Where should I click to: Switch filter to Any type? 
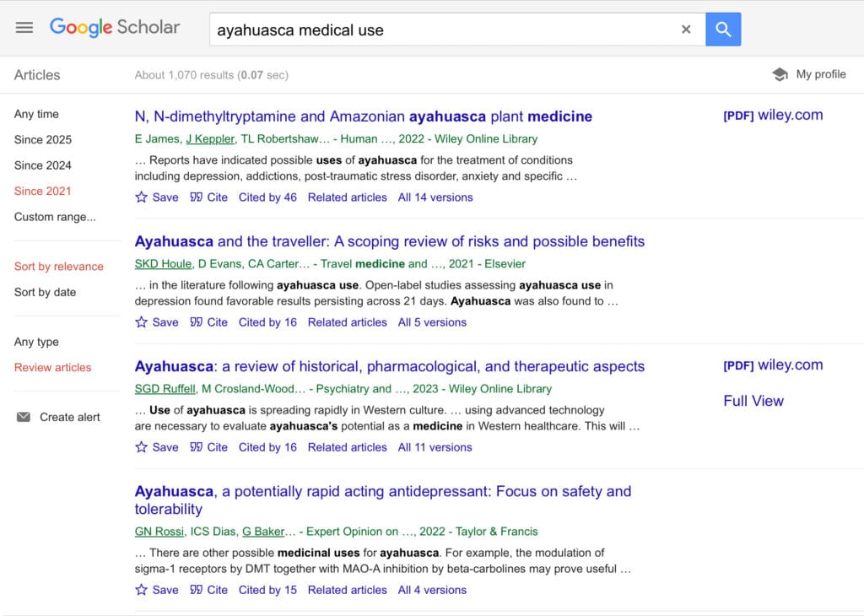point(36,342)
